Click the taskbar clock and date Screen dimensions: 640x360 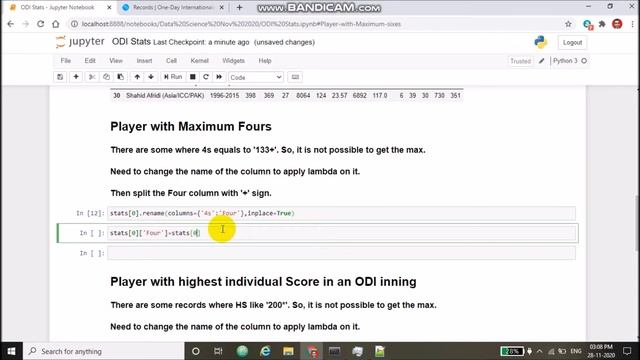601,351
